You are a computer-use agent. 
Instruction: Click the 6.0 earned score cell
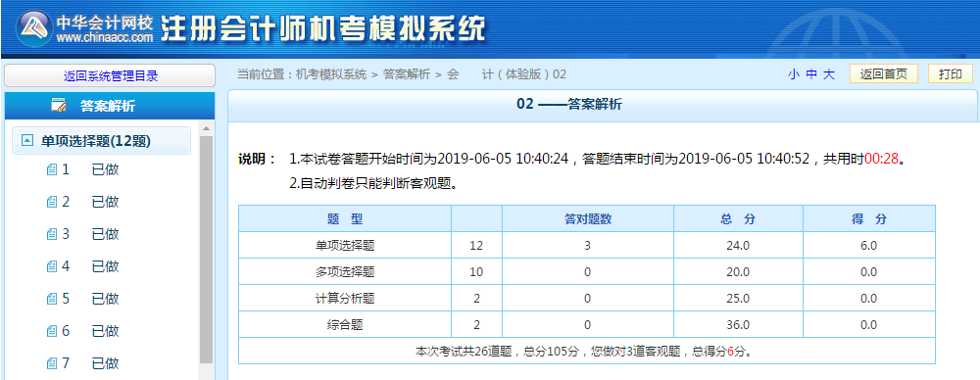tap(868, 246)
